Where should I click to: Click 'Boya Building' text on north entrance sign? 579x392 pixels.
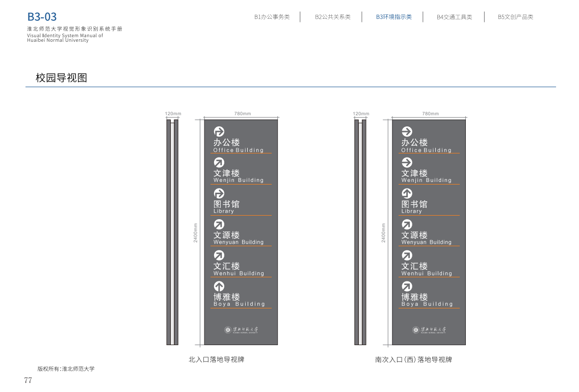click(x=239, y=304)
